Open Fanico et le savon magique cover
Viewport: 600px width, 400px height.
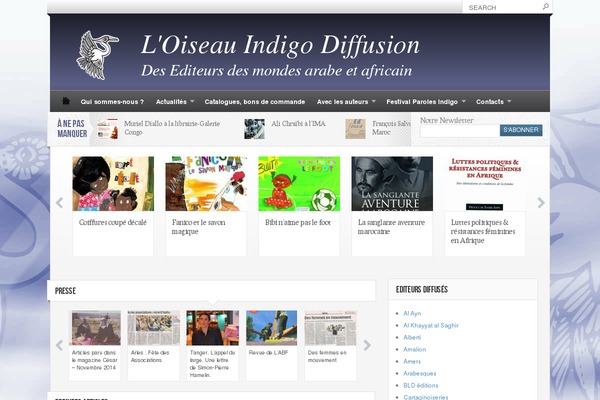click(206, 183)
